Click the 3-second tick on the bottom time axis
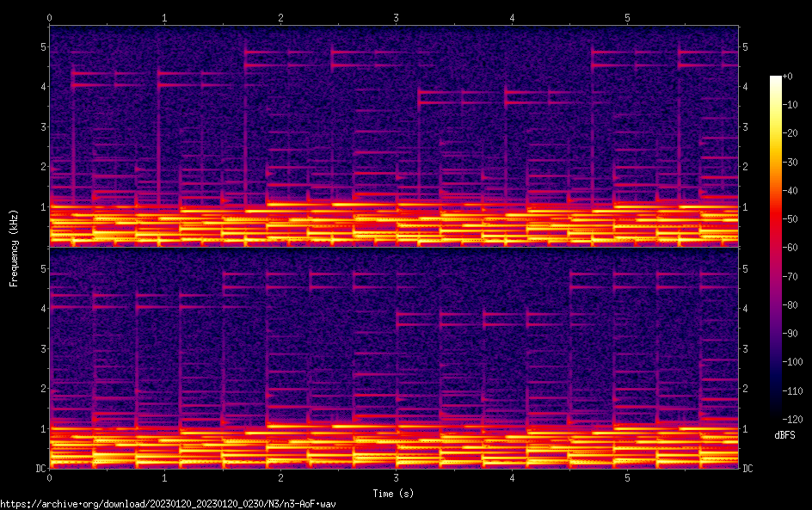Image resolution: width=812 pixels, height=510 pixels. click(x=396, y=477)
